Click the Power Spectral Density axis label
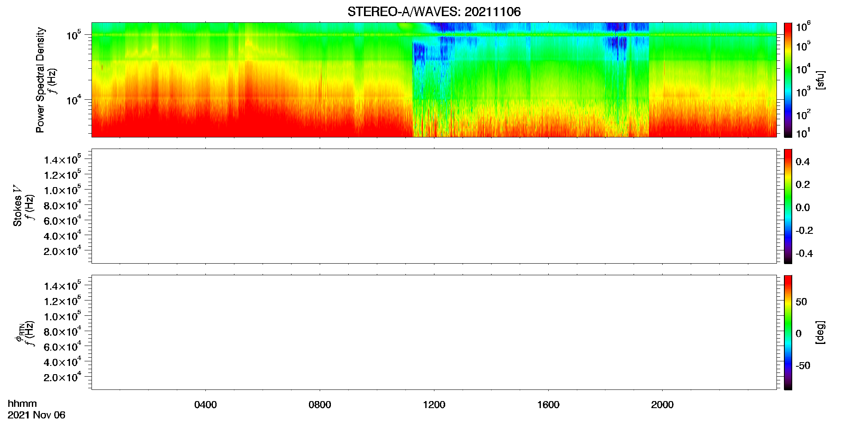 (x=40, y=80)
